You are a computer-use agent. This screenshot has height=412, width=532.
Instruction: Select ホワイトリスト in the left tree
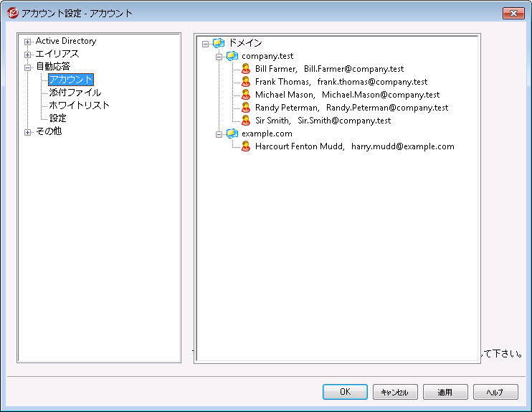click(x=79, y=106)
